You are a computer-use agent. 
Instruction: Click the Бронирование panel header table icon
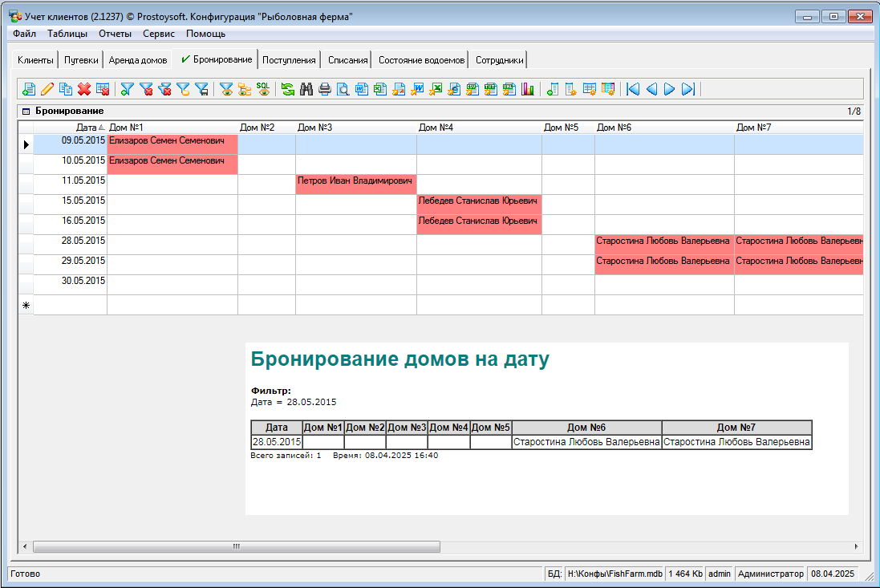point(26,112)
